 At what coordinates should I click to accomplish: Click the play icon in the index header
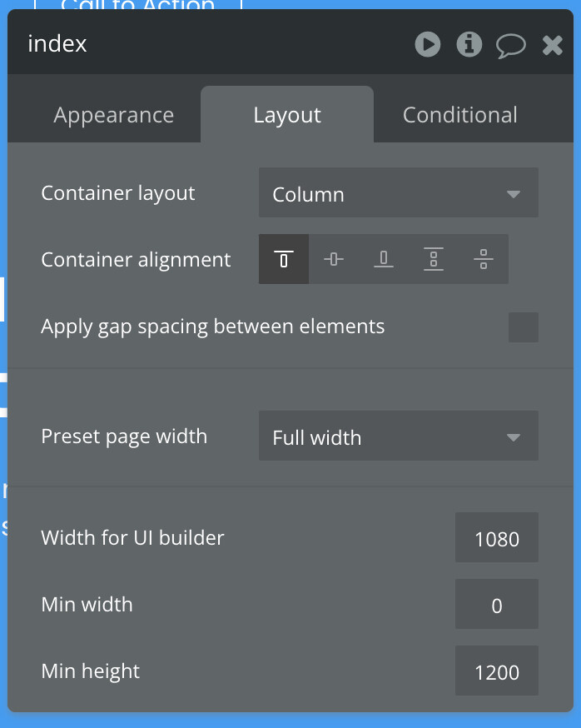tap(428, 44)
